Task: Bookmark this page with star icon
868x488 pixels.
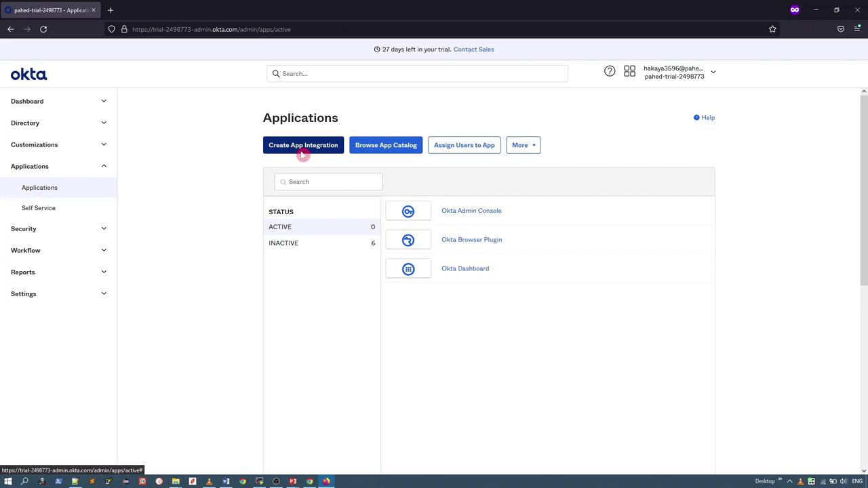Action: 772,29
